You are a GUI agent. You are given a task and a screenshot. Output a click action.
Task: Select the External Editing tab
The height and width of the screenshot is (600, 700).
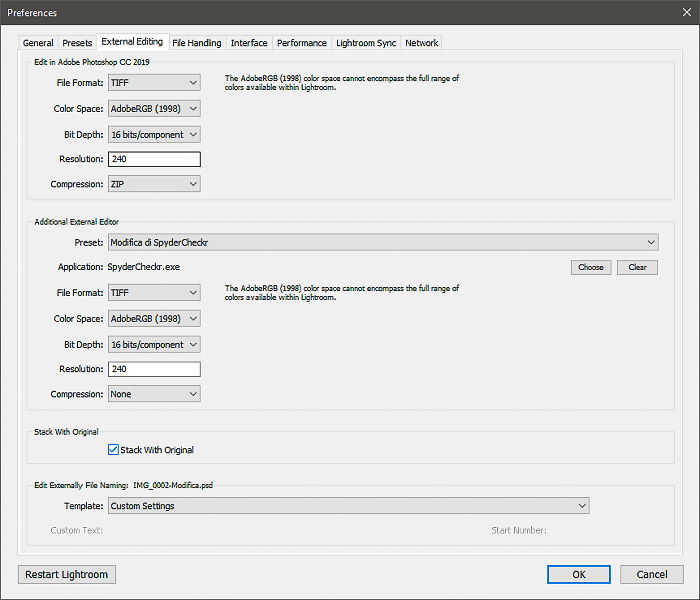(x=132, y=42)
